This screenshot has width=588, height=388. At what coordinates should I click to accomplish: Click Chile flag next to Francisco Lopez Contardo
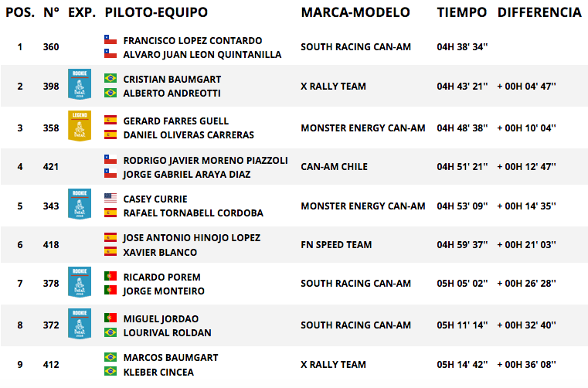110,39
